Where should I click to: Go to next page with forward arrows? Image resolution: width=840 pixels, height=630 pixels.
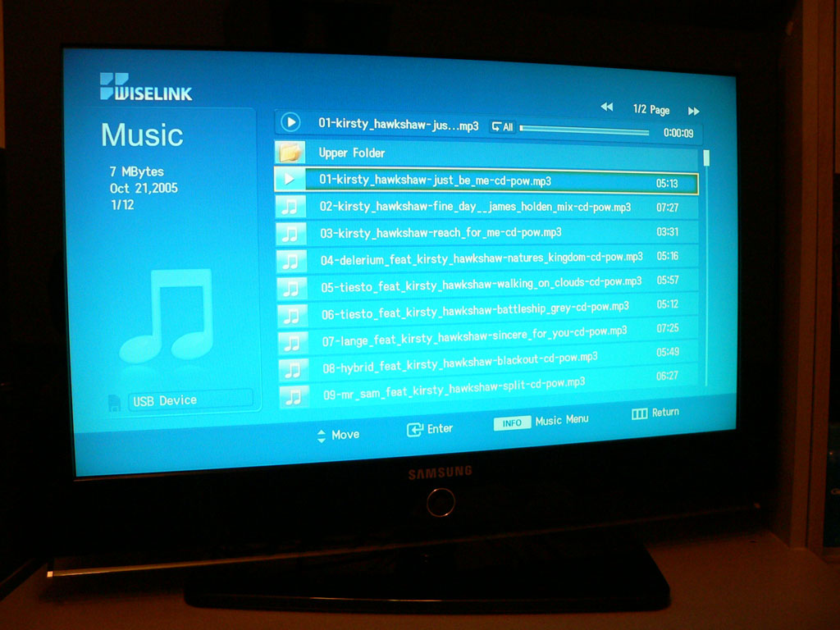coord(694,111)
